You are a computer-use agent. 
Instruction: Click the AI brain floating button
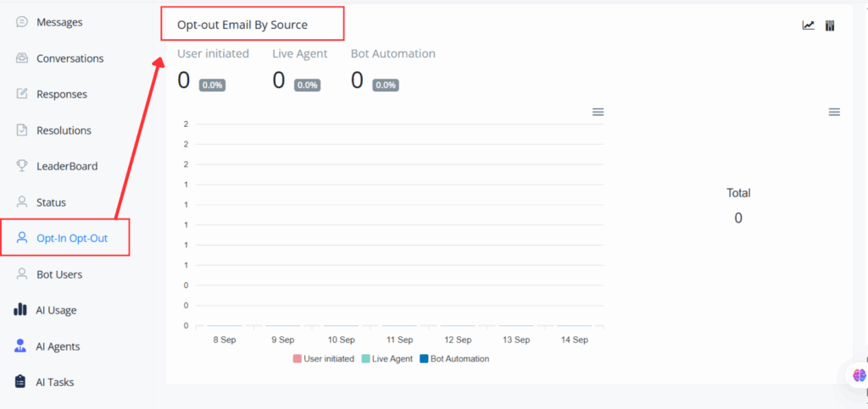pos(859,375)
